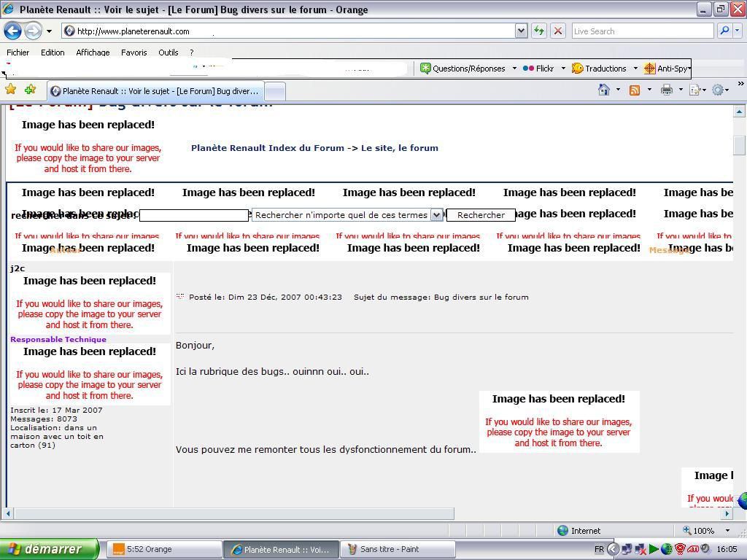Click the FR language indicator in the tray
This screenshot has width=747, height=560.
[599, 549]
